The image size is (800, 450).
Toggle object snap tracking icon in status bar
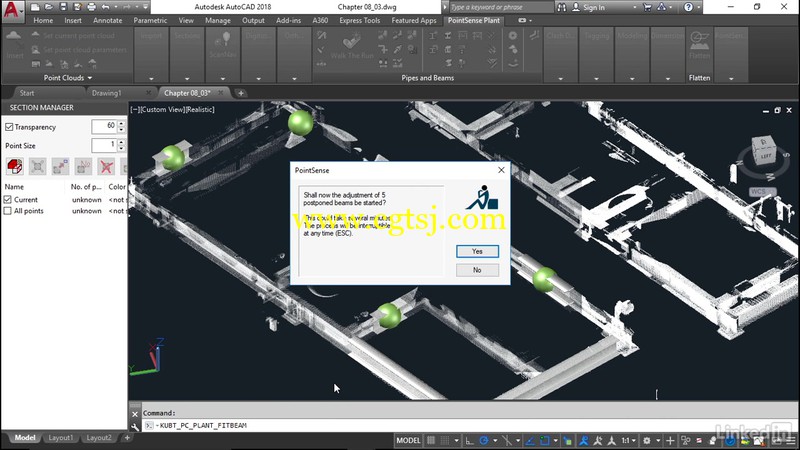530,440
